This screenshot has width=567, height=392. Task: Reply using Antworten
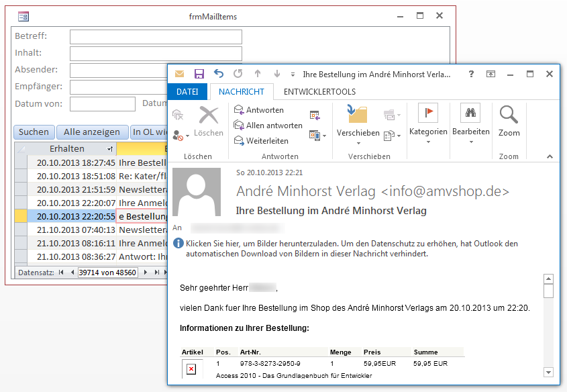pos(259,110)
